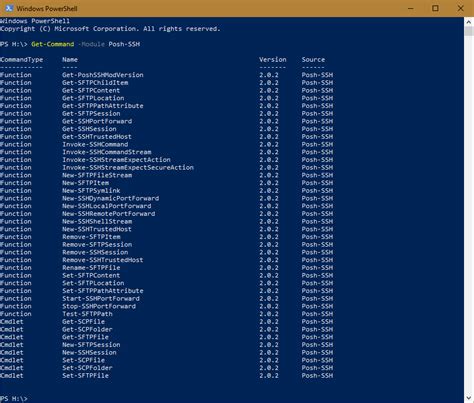Select Set-SCPFile cmdlet name

83,360
